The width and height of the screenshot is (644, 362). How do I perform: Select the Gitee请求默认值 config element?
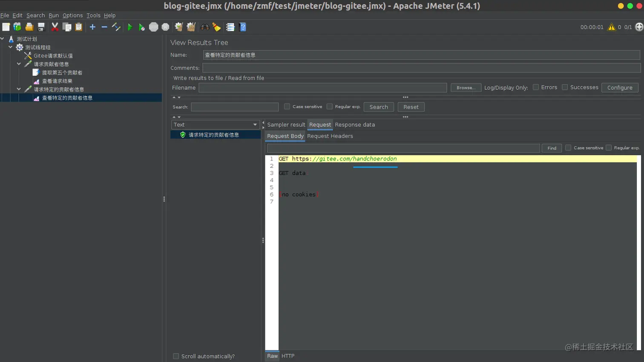tap(53, 56)
